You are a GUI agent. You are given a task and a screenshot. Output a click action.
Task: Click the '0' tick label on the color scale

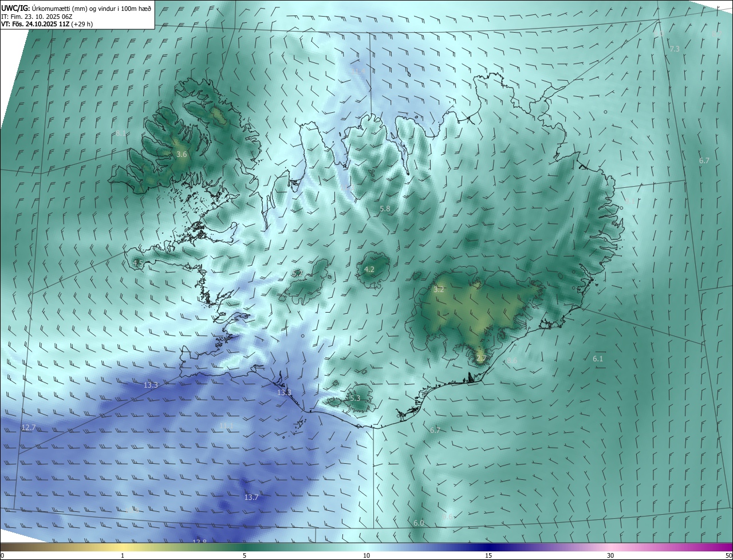(x=2, y=555)
